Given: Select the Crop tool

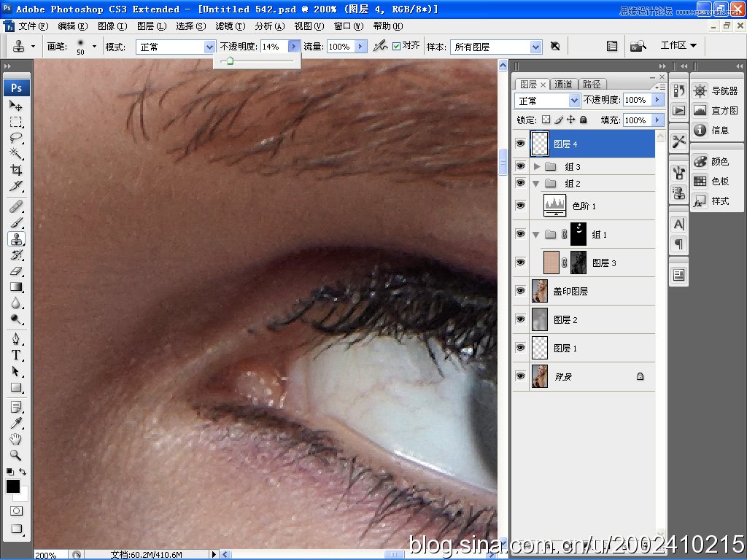Looking at the screenshot, I should coord(16,170).
